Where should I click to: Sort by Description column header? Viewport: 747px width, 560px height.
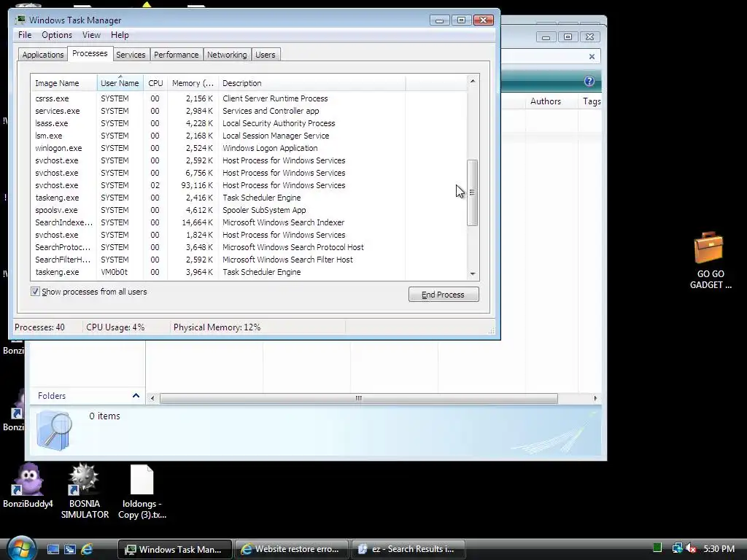tap(311, 83)
